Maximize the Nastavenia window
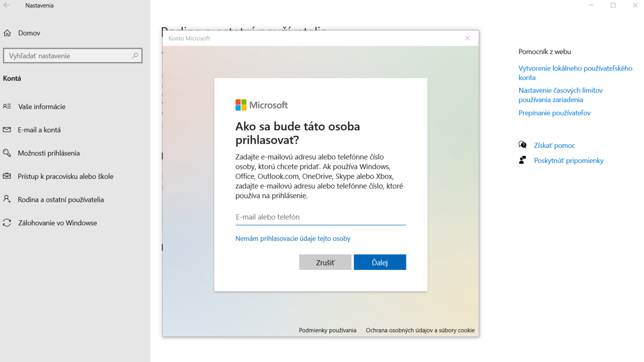This screenshot has width=644, height=362. click(613, 5)
